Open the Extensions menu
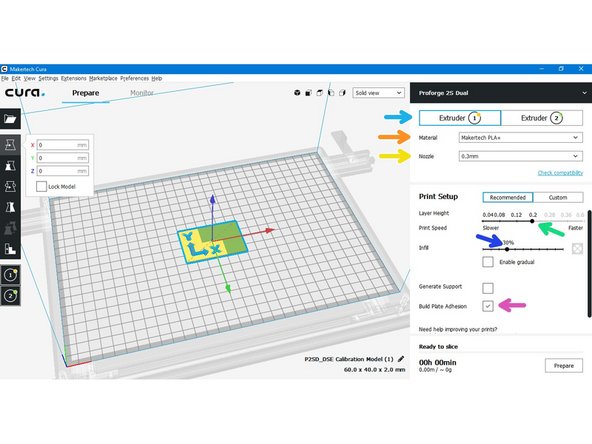Viewport: 592px width, 444px height. [x=74, y=78]
